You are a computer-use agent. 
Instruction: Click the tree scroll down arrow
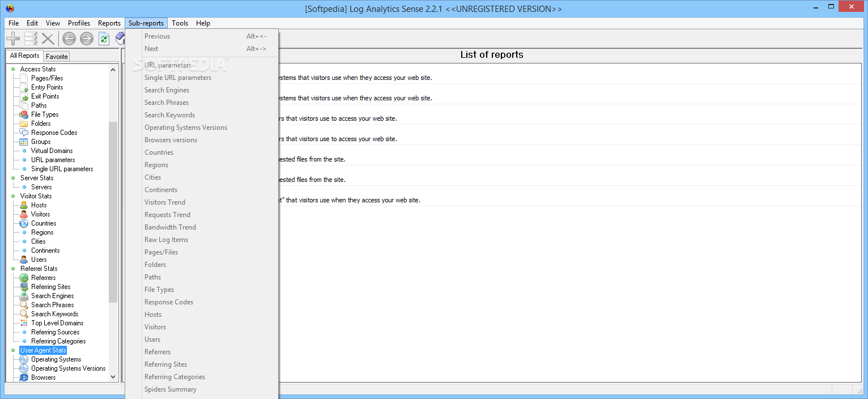(x=113, y=377)
